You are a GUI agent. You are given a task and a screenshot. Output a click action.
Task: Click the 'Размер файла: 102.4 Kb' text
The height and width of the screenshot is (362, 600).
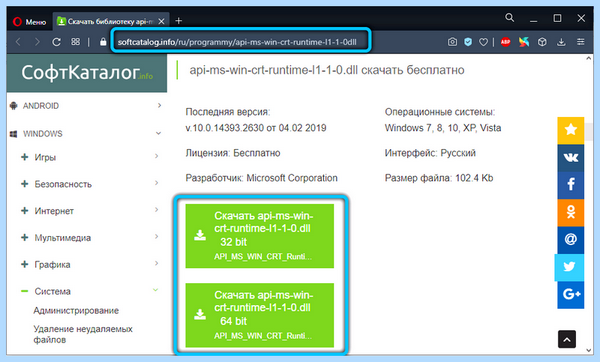(439, 178)
